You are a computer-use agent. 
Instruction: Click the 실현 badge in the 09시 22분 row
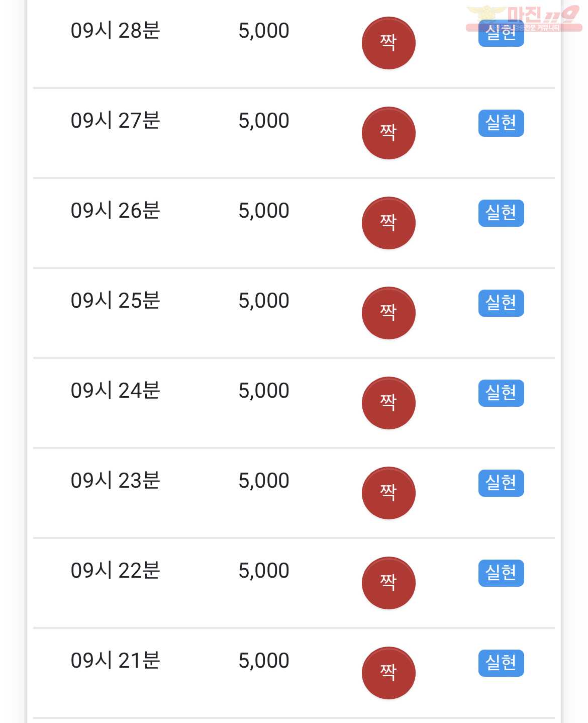click(x=501, y=573)
